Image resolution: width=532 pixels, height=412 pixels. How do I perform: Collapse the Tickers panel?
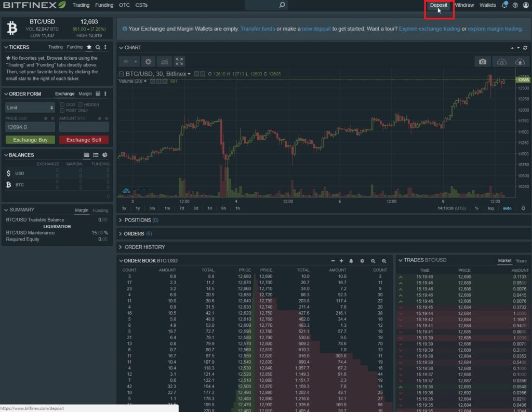tap(6, 47)
